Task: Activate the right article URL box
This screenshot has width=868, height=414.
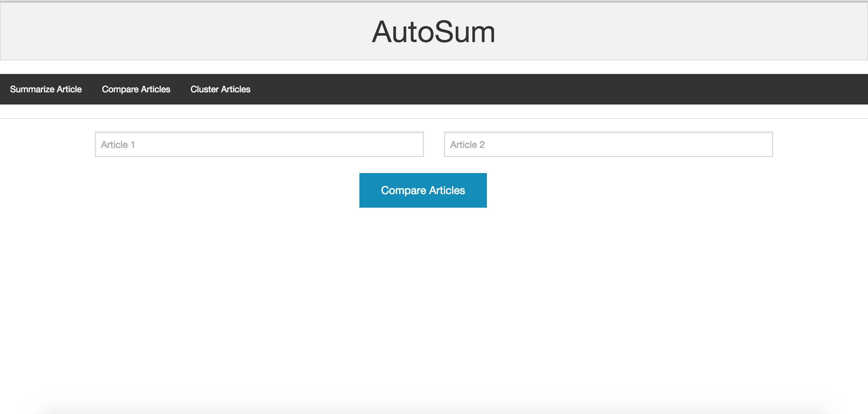Action: 608,144
